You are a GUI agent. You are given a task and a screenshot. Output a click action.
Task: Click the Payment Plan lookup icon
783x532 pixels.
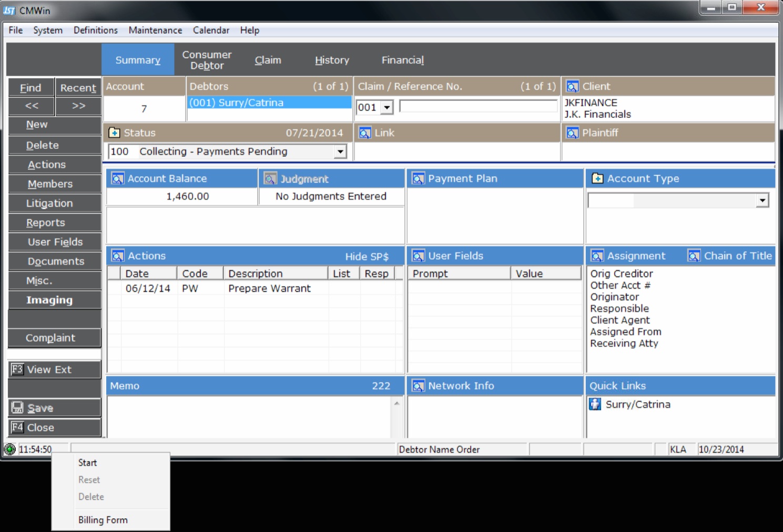pyautogui.click(x=418, y=179)
